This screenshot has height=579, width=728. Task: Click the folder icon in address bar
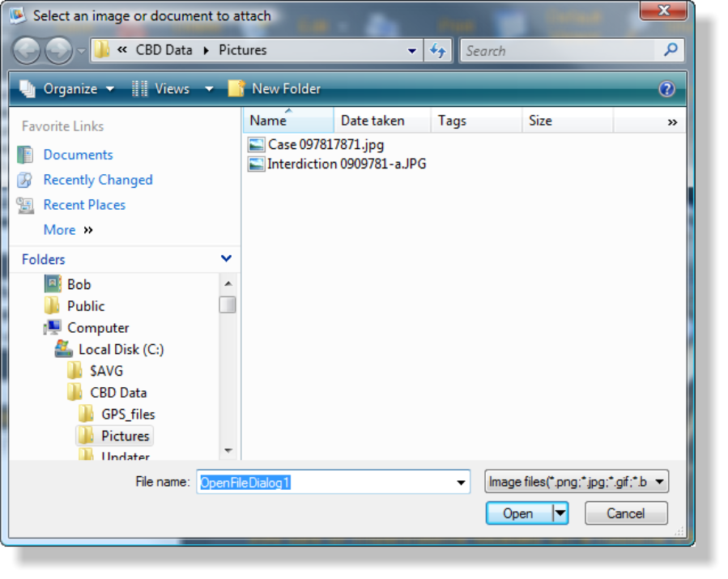pos(102,49)
